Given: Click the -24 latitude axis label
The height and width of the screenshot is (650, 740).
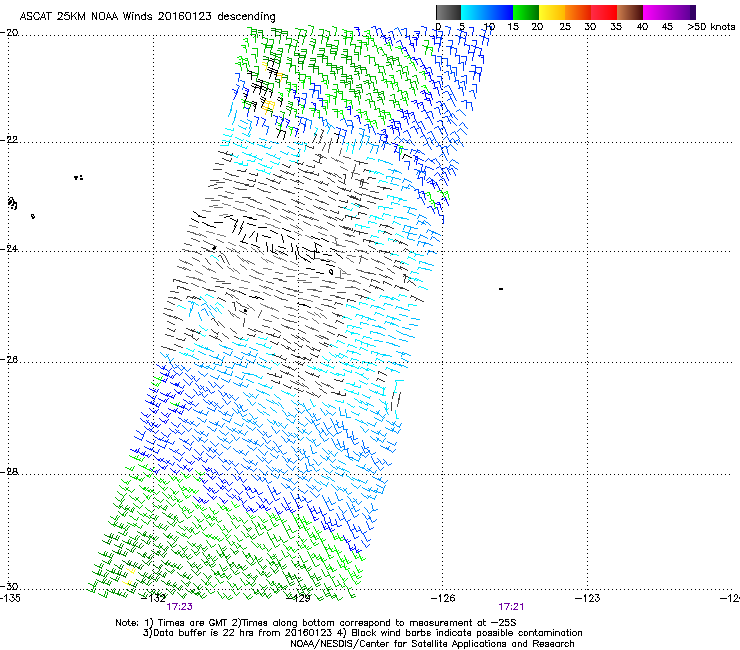Looking at the screenshot, I should click(9, 249).
